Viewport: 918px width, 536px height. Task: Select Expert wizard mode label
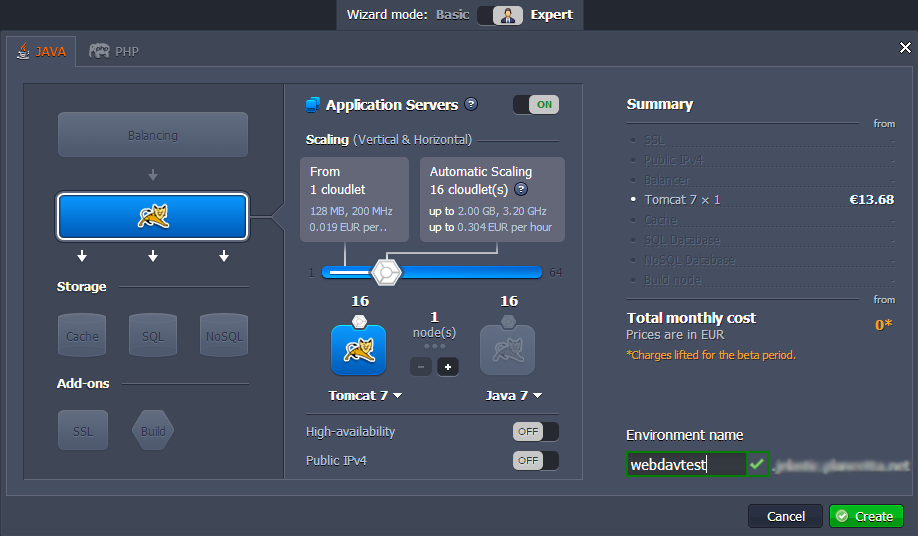point(552,15)
